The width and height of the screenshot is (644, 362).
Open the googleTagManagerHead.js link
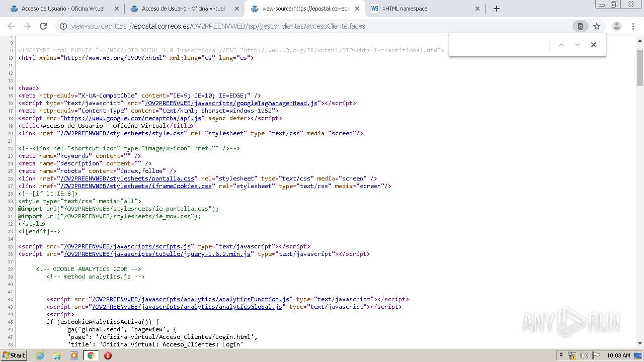pyautogui.click(x=231, y=103)
